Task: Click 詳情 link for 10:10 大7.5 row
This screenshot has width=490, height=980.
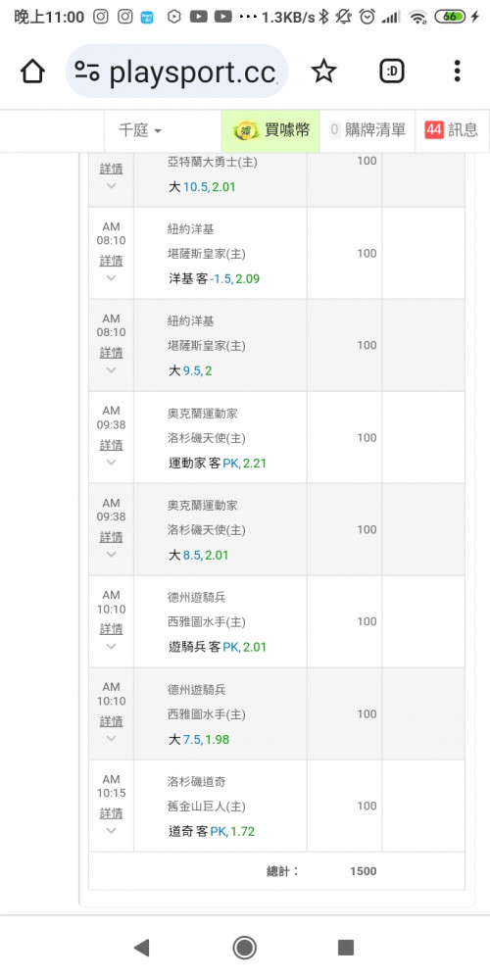Action: (112, 721)
